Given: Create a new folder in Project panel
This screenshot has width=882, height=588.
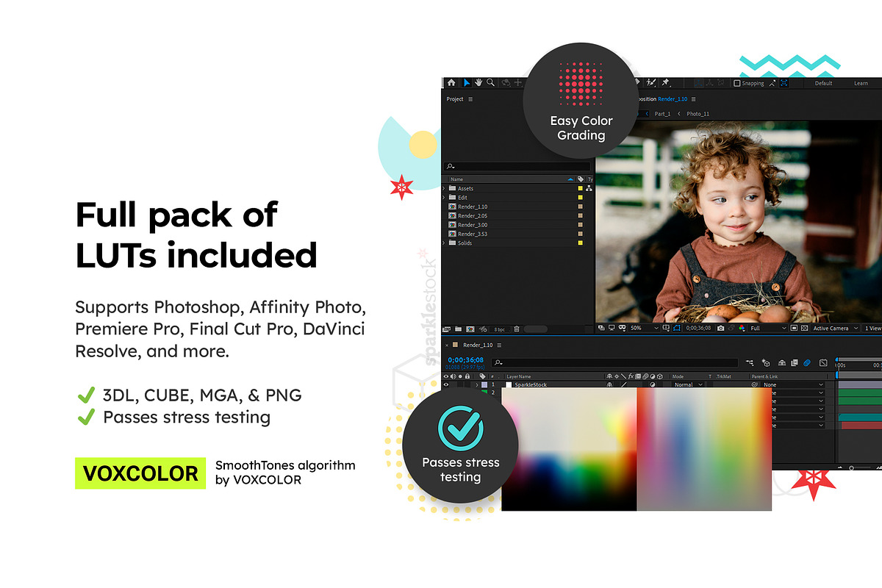Looking at the screenshot, I should point(459,329).
